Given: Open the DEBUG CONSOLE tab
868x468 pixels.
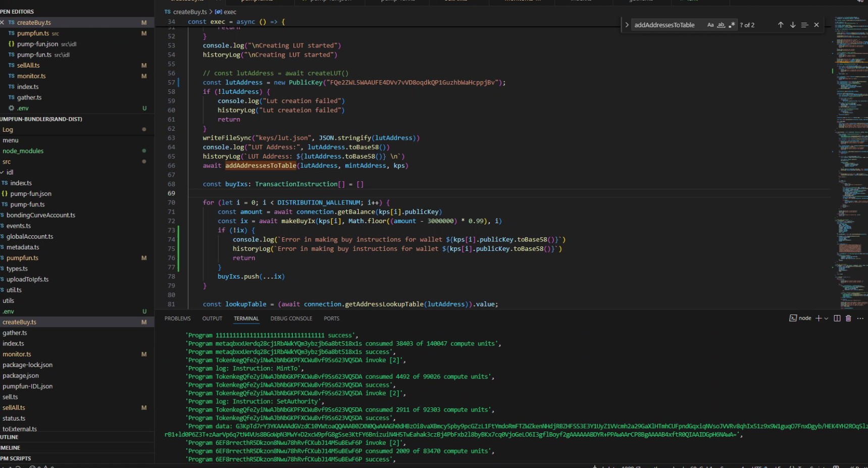Looking at the screenshot, I should click(291, 319).
